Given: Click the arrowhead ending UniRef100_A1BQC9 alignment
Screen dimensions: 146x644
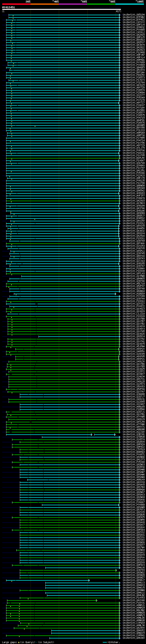Looking at the screenshot, I should tap(116, 294).
